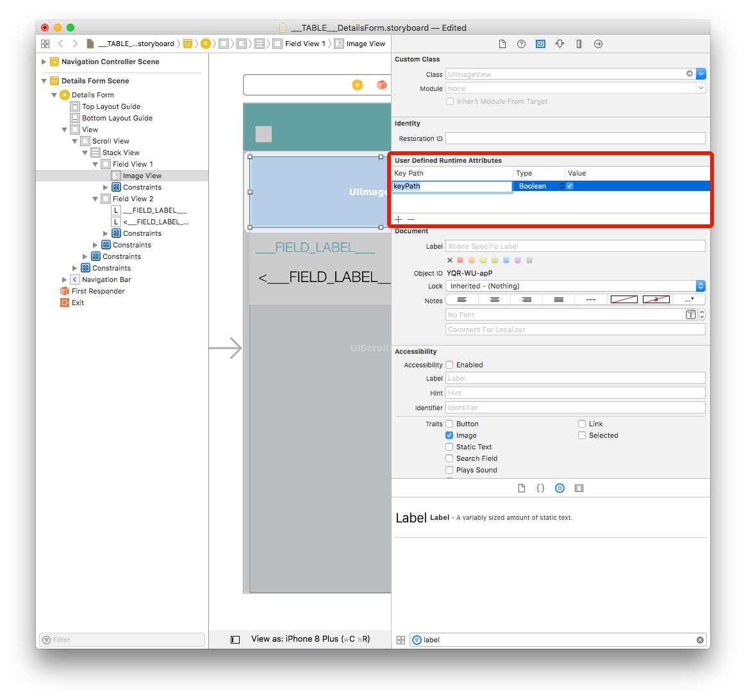Click the Restoration ID field
The width and height of the screenshot is (746, 700).
(575, 138)
